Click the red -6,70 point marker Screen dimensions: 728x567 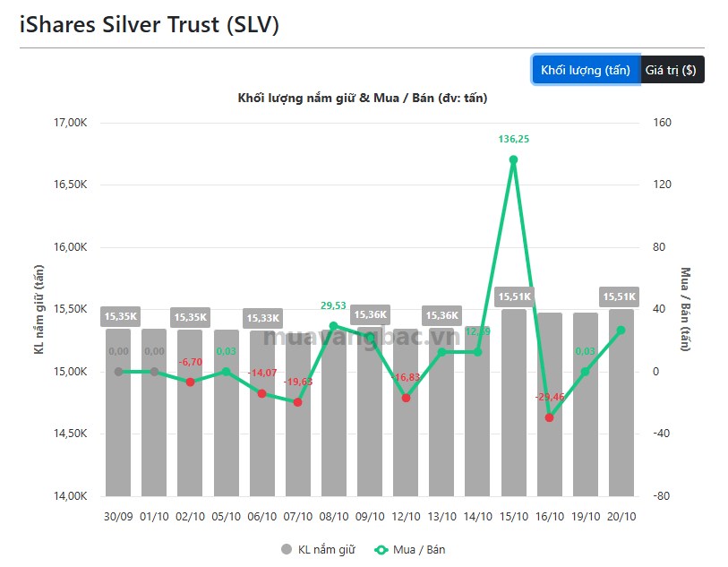point(190,382)
